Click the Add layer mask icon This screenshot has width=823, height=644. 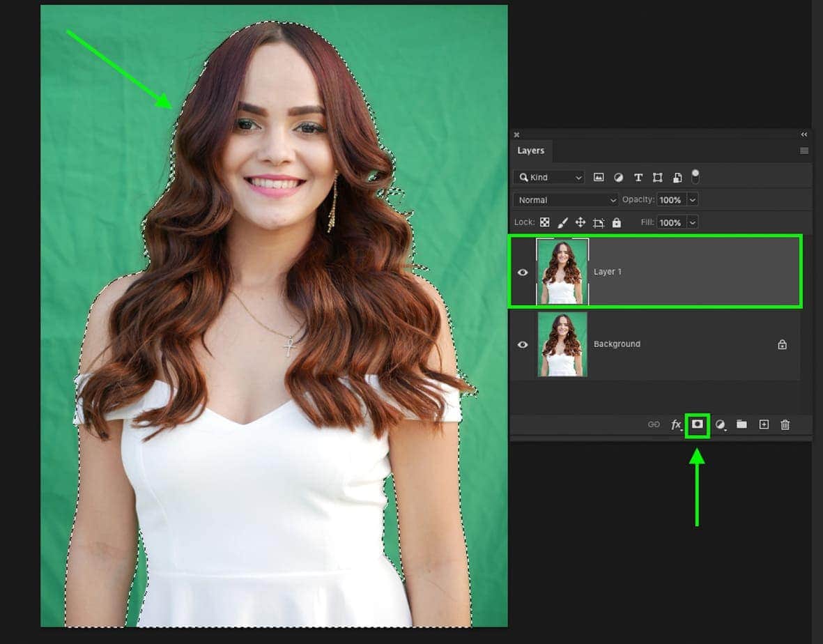coord(697,424)
